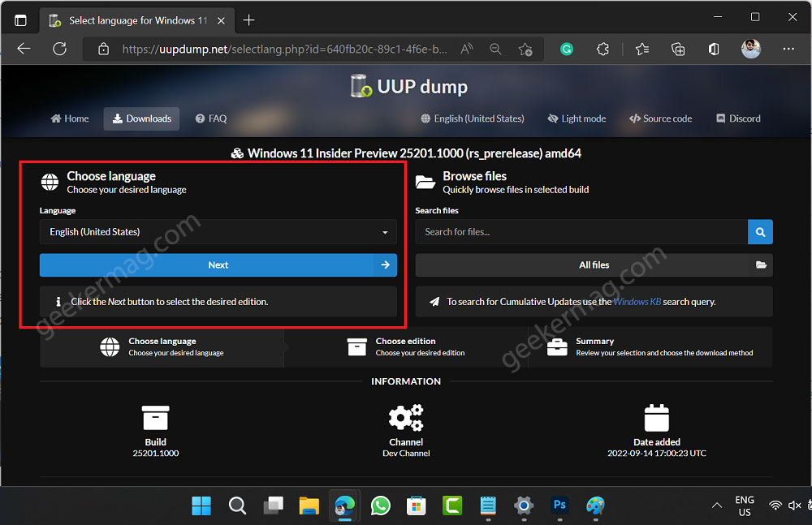Click the UUP dump logo

409,86
